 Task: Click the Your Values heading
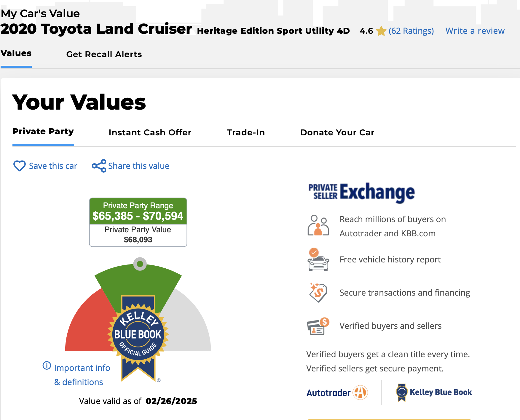tap(79, 102)
